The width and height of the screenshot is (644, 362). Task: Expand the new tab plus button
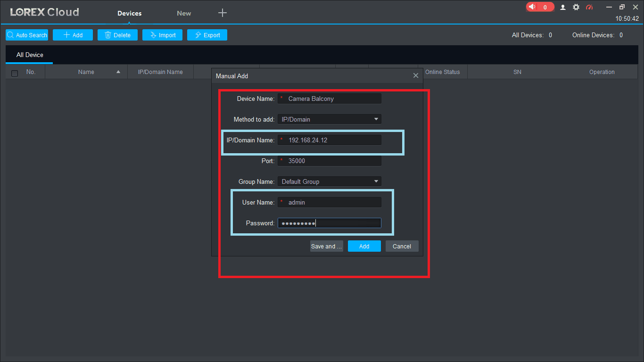pyautogui.click(x=222, y=13)
